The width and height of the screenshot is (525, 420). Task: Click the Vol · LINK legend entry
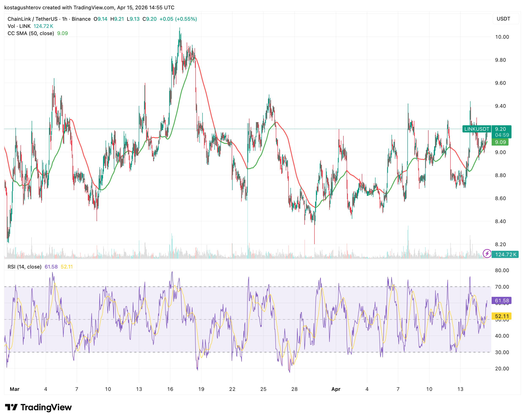19,26
